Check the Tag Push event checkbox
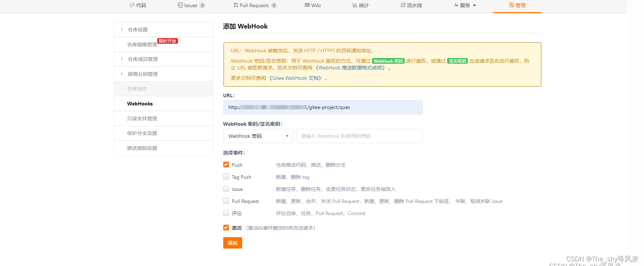644x266 pixels. coord(226,177)
